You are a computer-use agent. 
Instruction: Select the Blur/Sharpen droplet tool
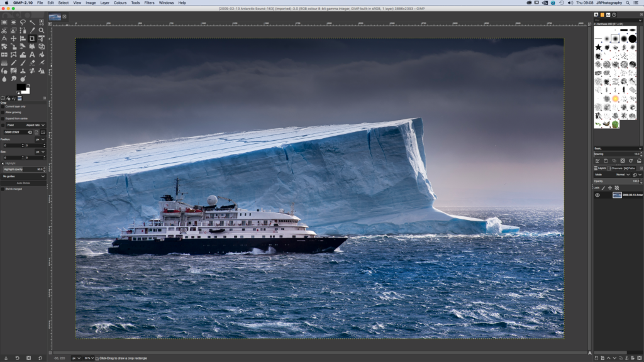tap(4, 79)
